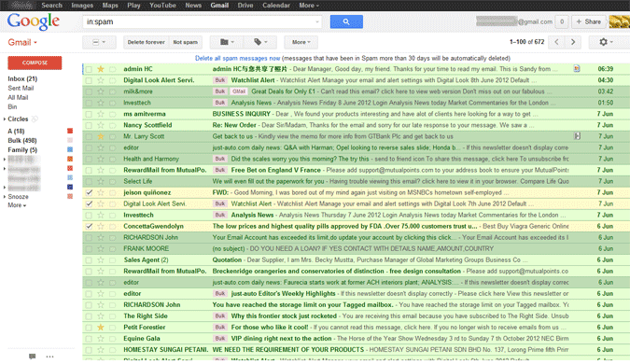Open News from the top bar
This screenshot has height=364, width=630.
point(193,6)
